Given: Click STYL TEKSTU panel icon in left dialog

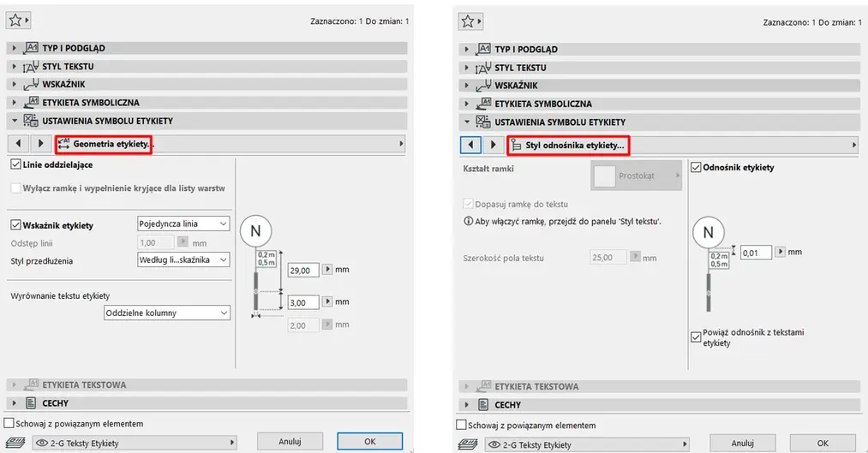Looking at the screenshot, I should click(31, 67).
